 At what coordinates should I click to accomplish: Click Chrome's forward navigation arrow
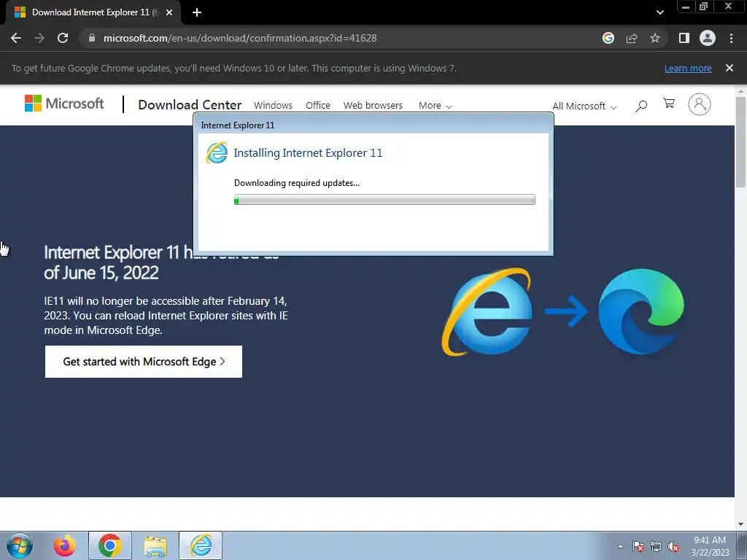coord(39,38)
